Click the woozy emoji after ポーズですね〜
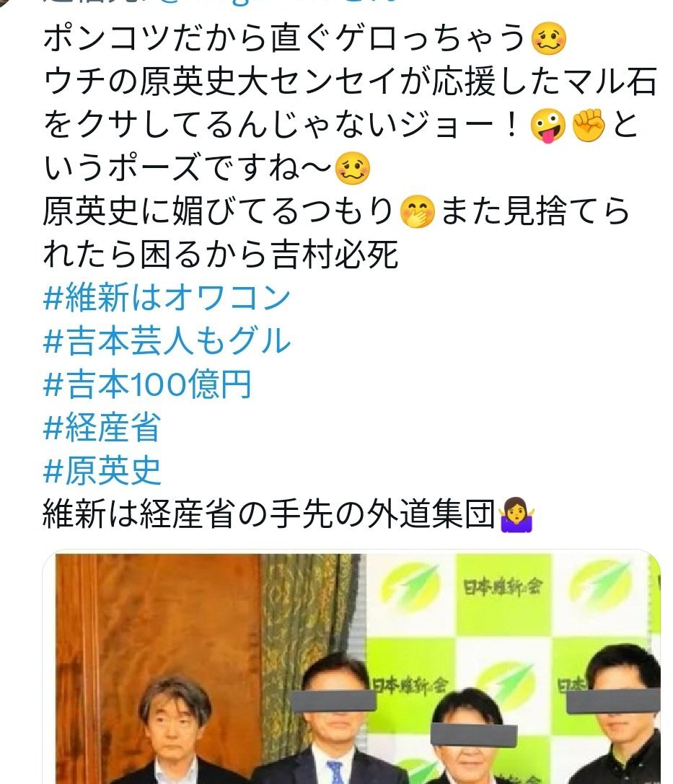Screen dimensions: 673x784 point(353,169)
